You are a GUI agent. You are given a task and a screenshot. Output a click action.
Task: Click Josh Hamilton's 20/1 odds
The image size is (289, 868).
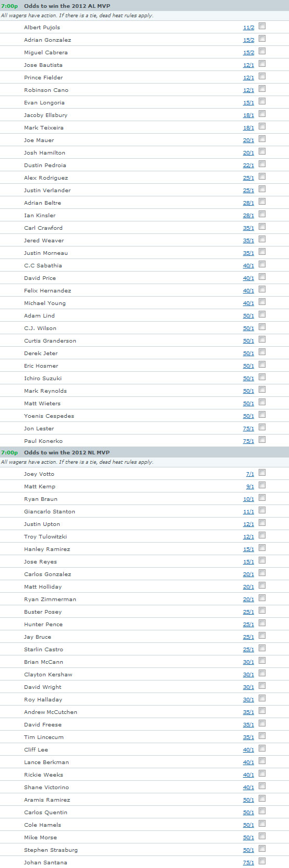(x=249, y=153)
